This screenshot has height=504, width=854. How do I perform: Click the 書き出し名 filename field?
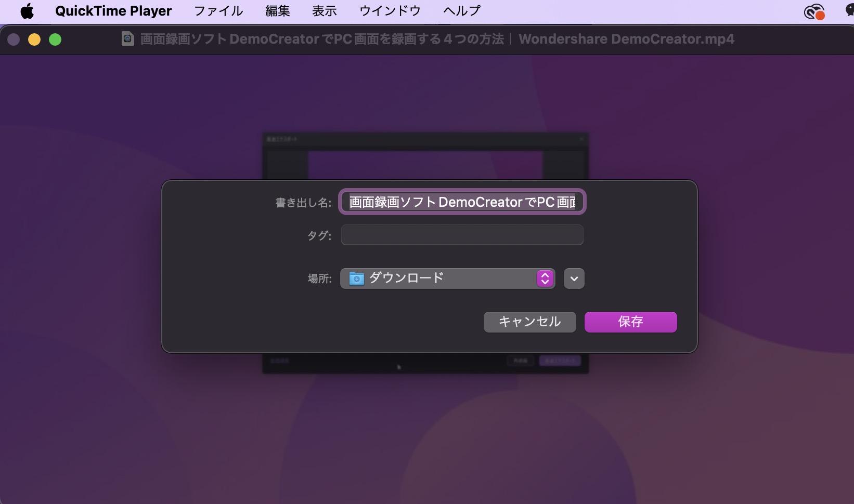(x=462, y=202)
